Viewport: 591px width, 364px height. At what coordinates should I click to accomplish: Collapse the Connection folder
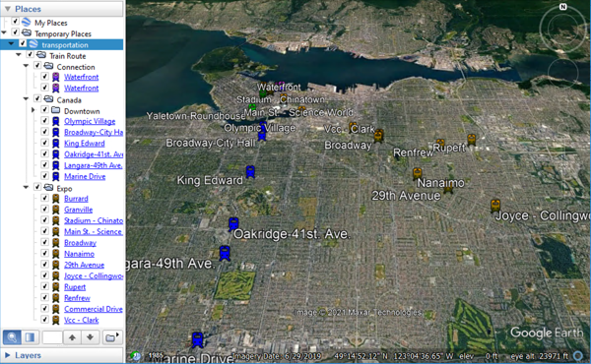click(x=26, y=66)
